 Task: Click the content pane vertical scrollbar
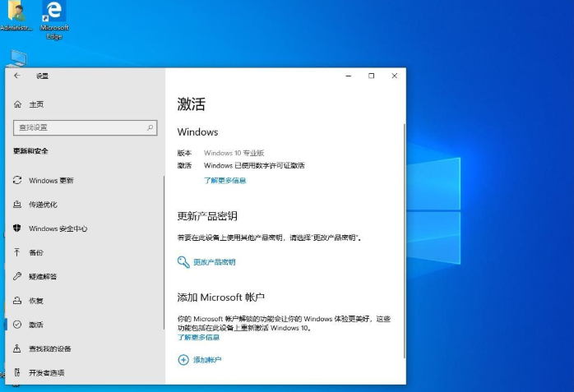(405, 242)
